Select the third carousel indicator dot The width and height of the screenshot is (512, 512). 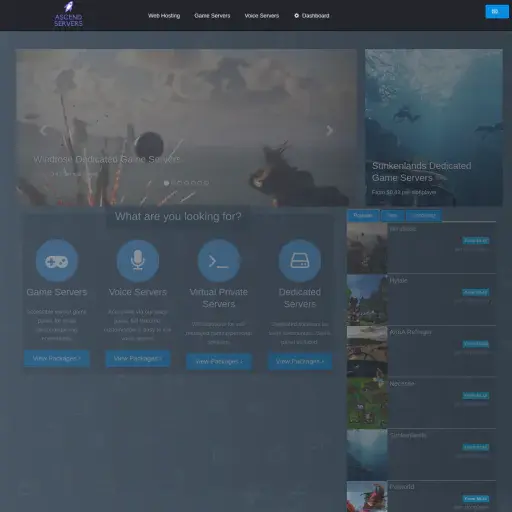[x=180, y=183]
